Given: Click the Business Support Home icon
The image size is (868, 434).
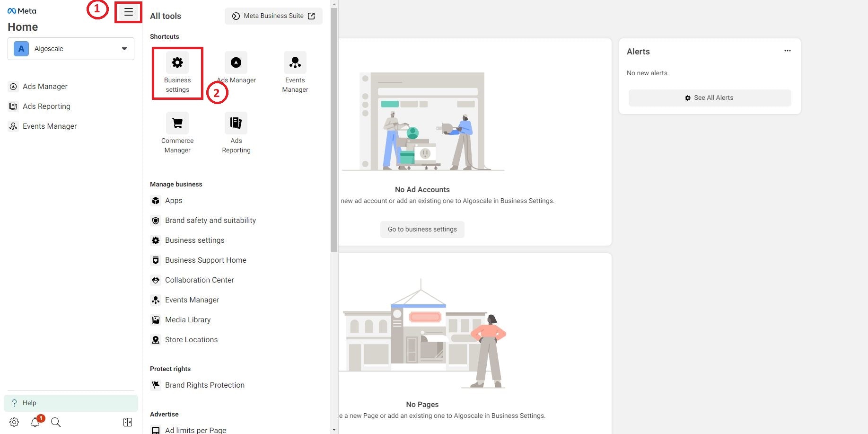Looking at the screenshot, I should tap(156, 260).
